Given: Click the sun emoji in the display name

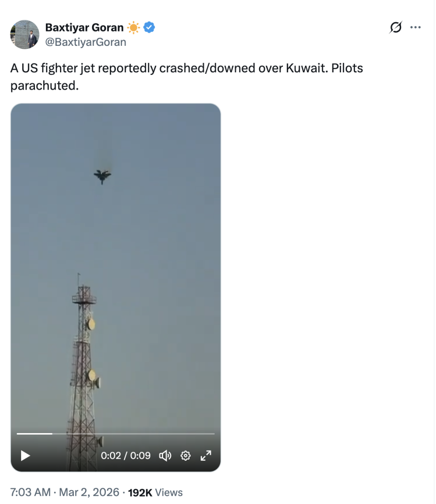Looking at the screenshot, I should (x=132, y=28).
